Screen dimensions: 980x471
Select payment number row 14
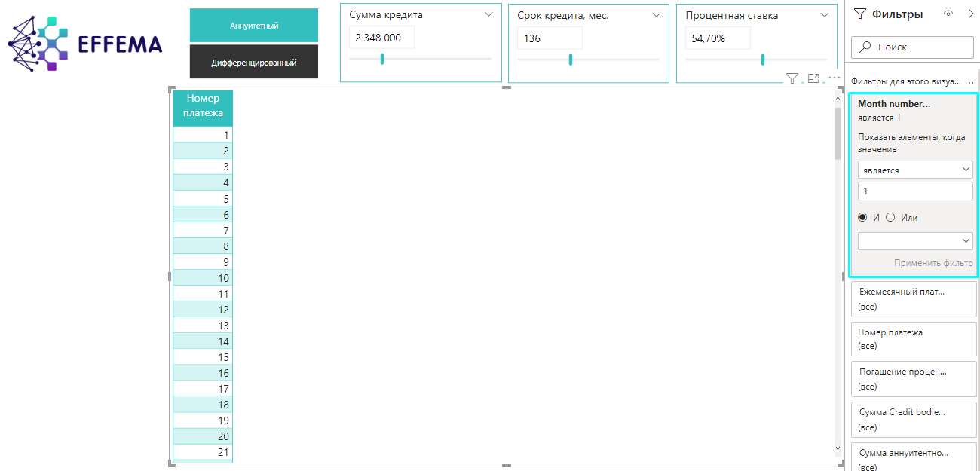[204, 341]
